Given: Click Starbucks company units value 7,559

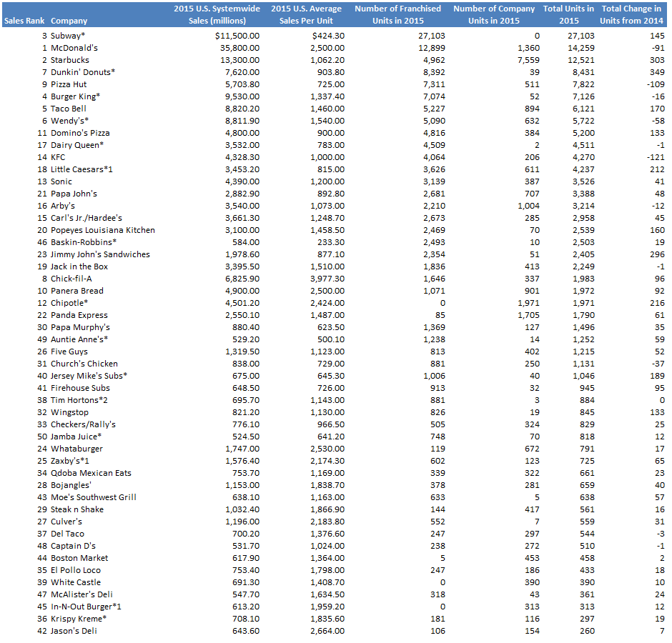Looking at the screenshot, I should tap(528, 60).
